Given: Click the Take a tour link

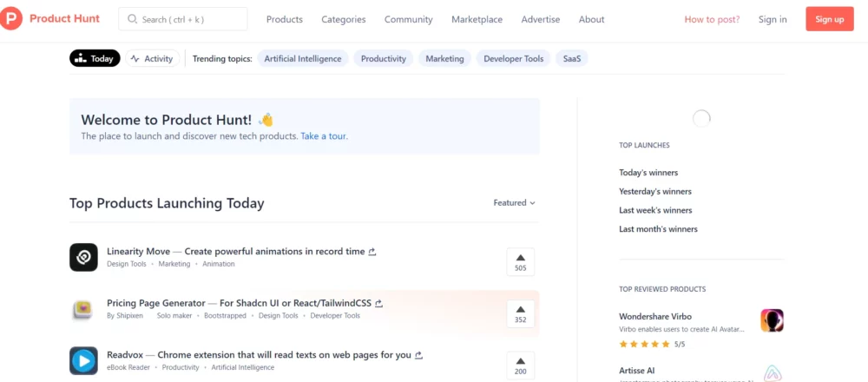Looking at the screenshot, I should point(325,135).
